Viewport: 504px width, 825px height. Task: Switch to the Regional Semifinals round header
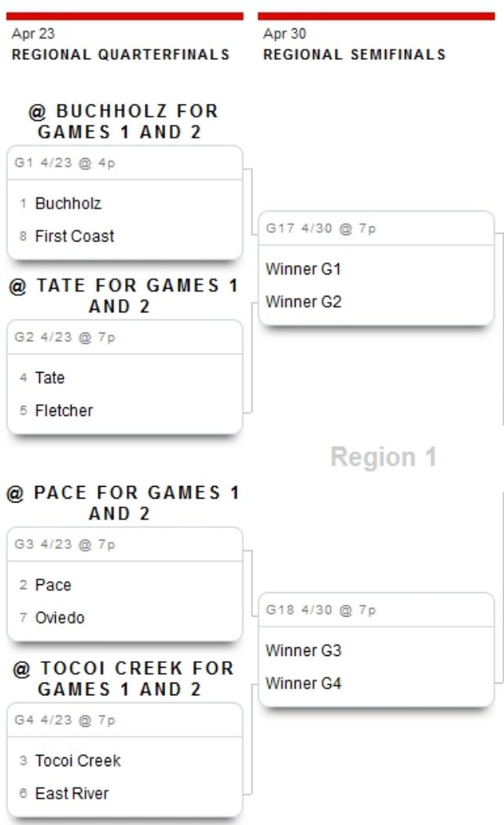pos(354,55)
